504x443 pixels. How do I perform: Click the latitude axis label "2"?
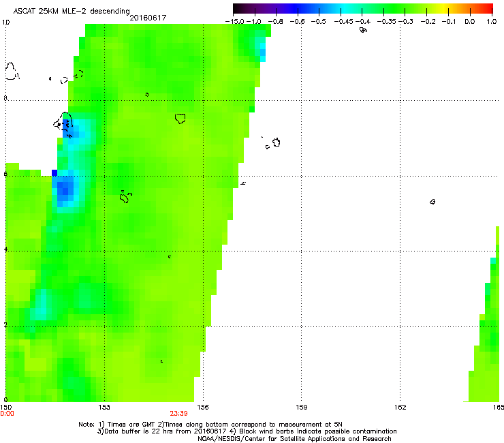(5, 325)
